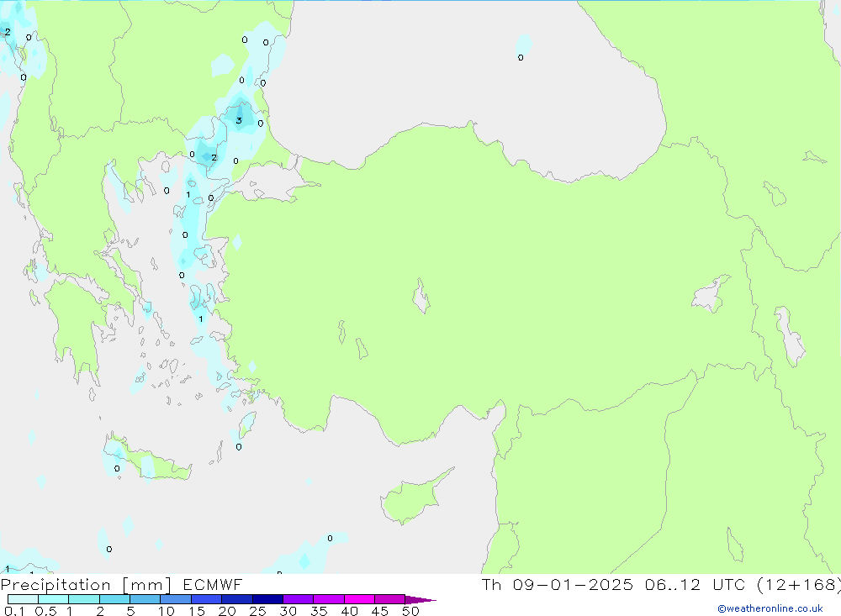
Task: Click the magenta arrow tip ending the legend
Action: [427, 600]
